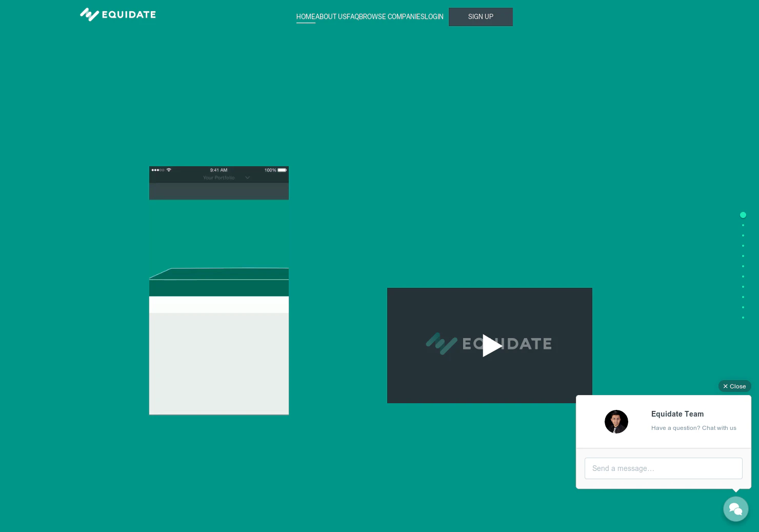Click the Send a message input field
This screenshot has height=532, width=759.
(664, 468)
